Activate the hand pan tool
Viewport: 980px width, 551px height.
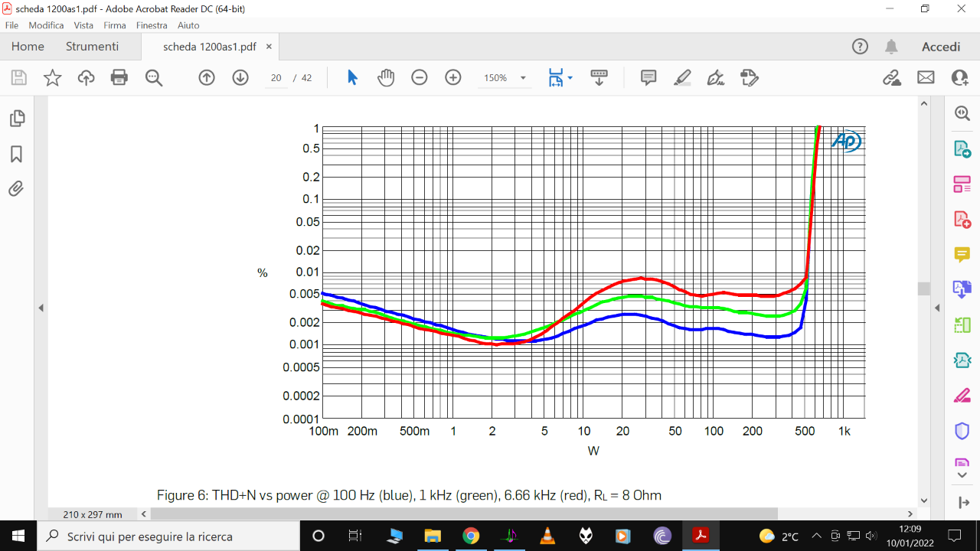pyautogui.click(x=386, y=77)
